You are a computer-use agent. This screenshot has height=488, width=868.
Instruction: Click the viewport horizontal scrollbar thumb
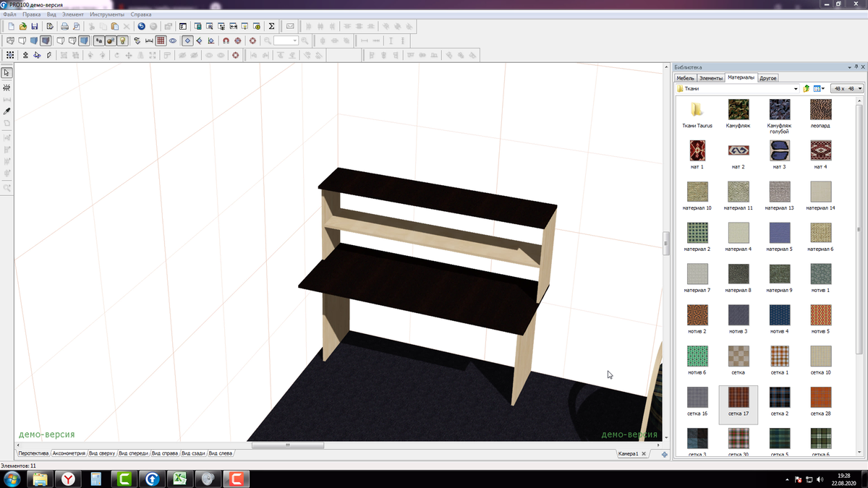(288, 445)
